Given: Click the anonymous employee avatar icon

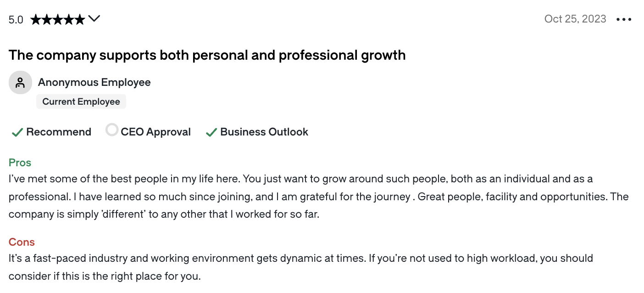Looking at the screenshot, I should pyautogui.click(x=20, y=83).
